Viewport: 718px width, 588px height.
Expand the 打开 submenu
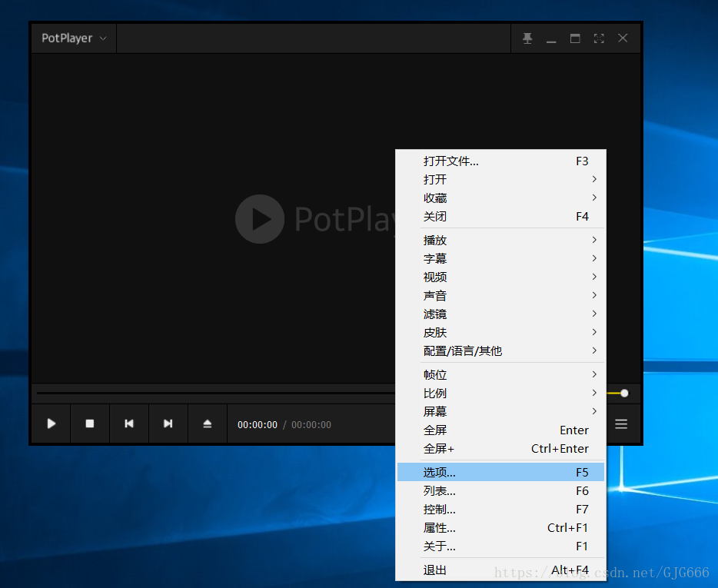501,180
